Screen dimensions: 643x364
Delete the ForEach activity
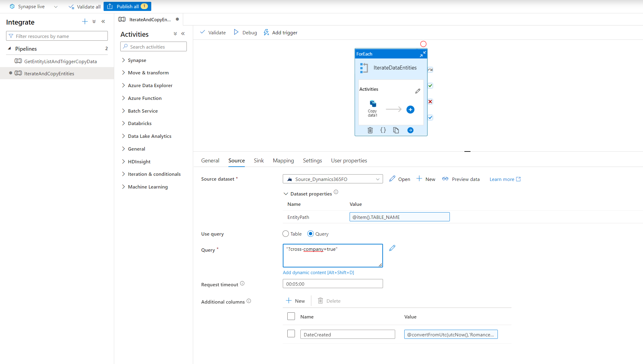(x=370, y=130)
